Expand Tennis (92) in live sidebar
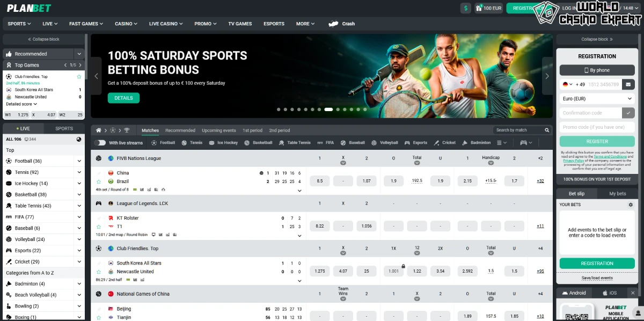Viewport: 644px width, 321px height. (x=79, y=172)
